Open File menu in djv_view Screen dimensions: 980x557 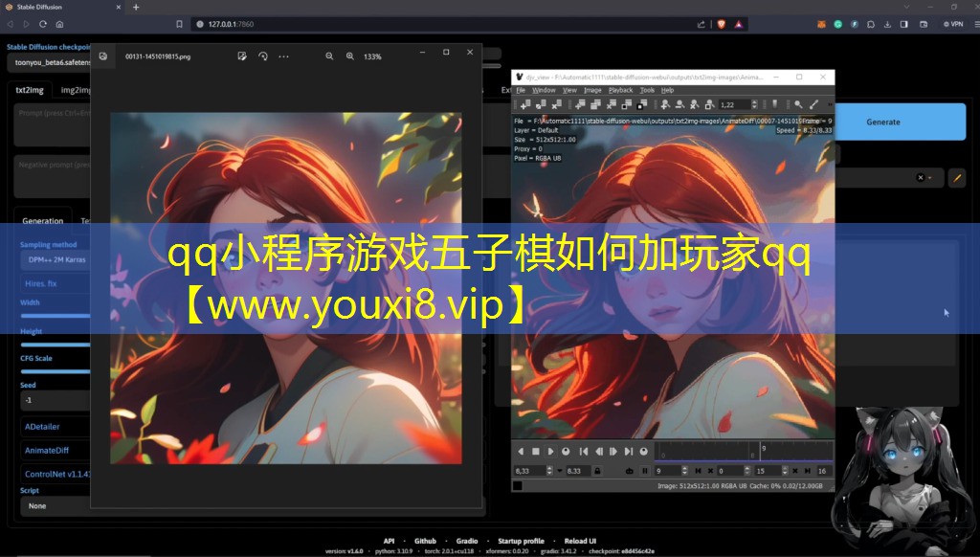[x=521, y=90]
